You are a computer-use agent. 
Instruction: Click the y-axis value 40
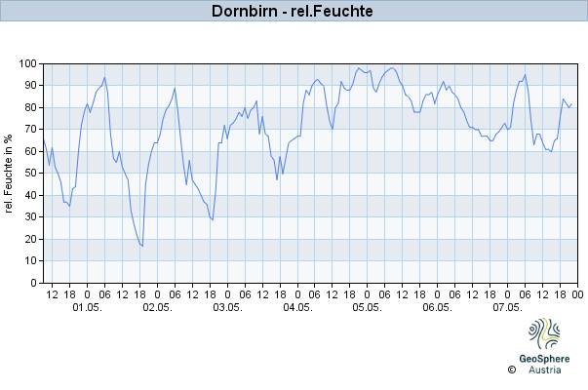pos(31,195)
